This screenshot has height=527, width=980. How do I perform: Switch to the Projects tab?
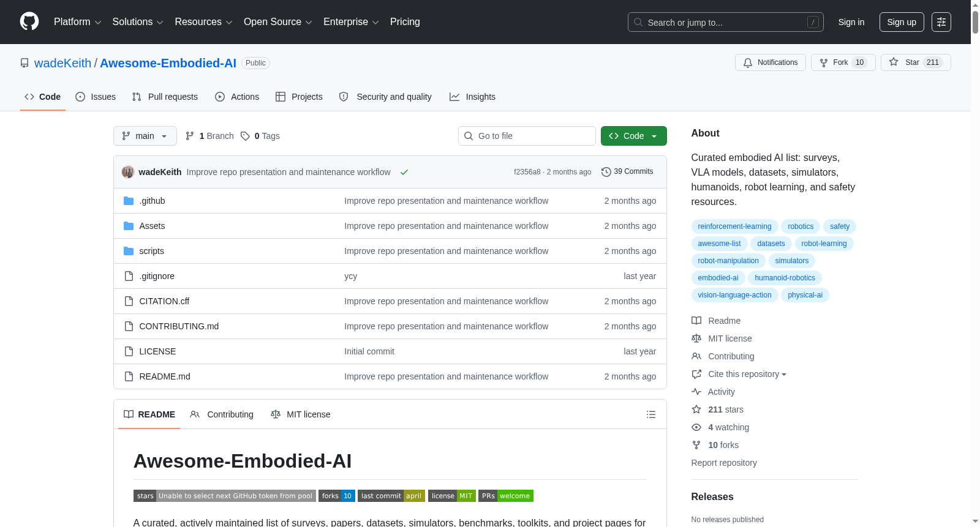click(x=299, y=97)
